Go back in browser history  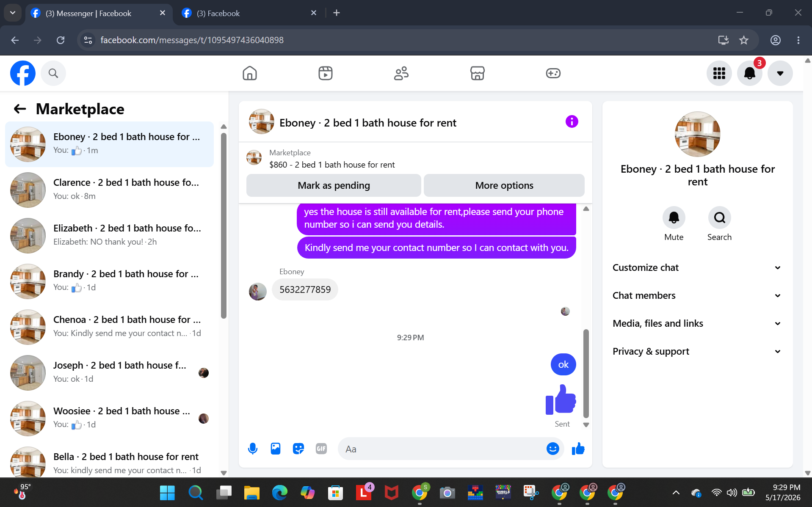click(x=15, y=40)
